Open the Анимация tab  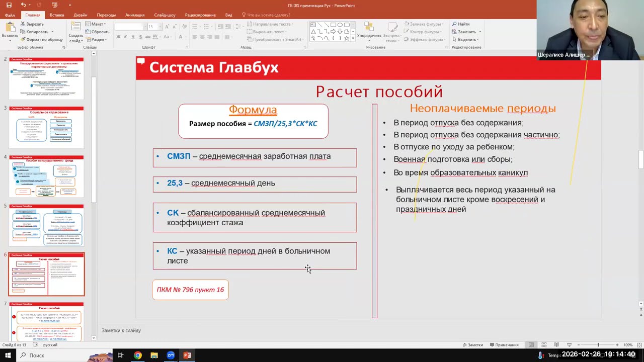coord(135,15)
